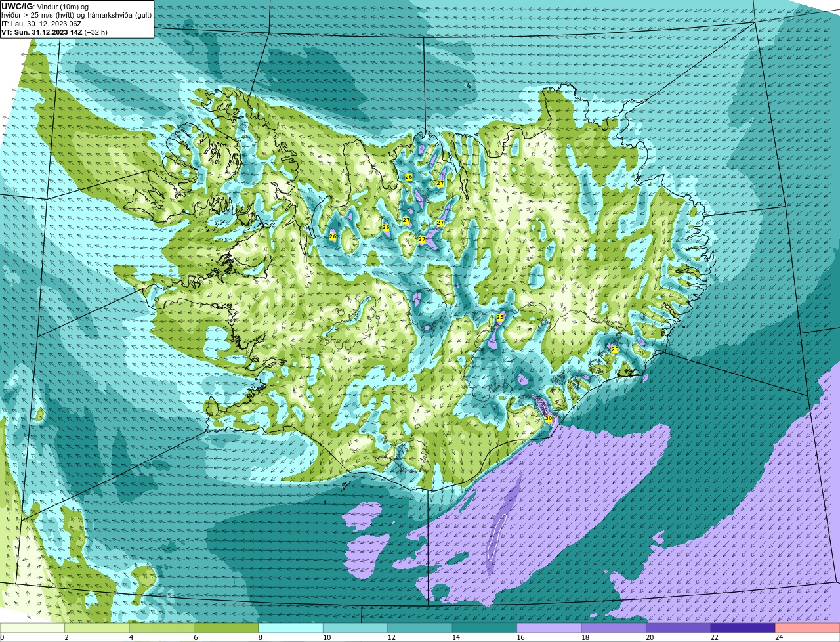Click the "24" tick on the legend scale
Image resolution: width=840 pixels, height=642 pixels.
[779, 637]
